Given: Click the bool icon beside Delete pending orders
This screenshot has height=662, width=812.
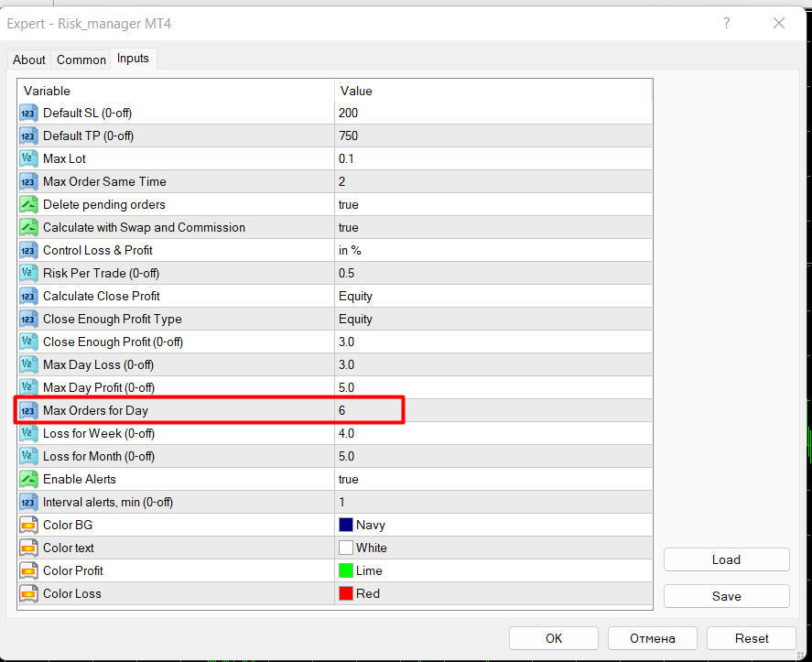Looking at the screenshot, I should [x=28, y=204].
